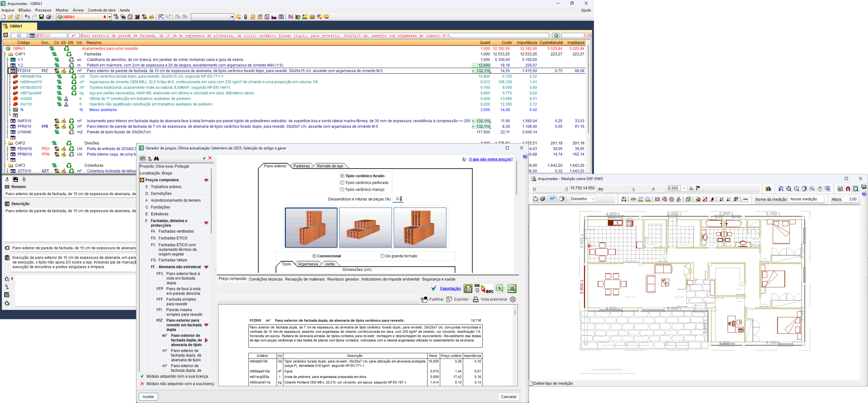Click the print icon in DXF-DWG toolbar
The height and width of the screenshot is (403, 868).
coord(542,199)
